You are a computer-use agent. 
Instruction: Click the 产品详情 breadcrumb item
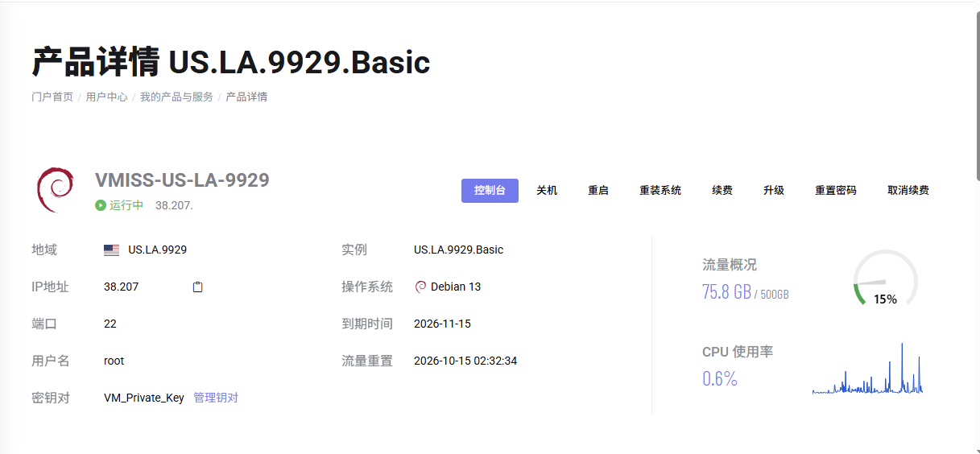(246, 97)
